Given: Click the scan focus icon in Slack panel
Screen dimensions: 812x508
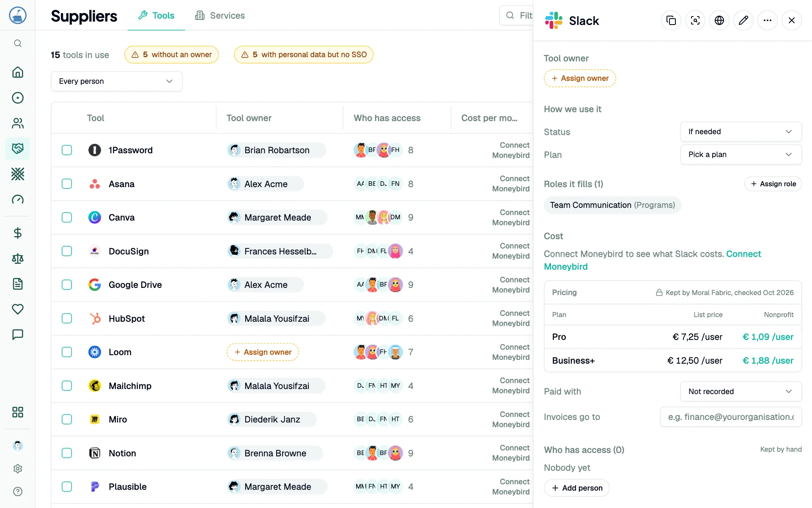Looking at the screenshot, I should click(695, 20).
